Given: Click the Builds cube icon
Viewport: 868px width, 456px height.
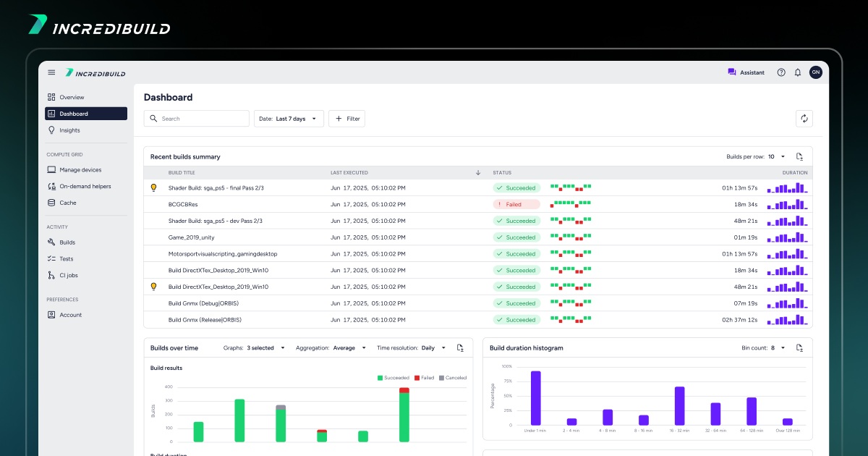Looking at the screenshot, I should (x=51, y=242).
